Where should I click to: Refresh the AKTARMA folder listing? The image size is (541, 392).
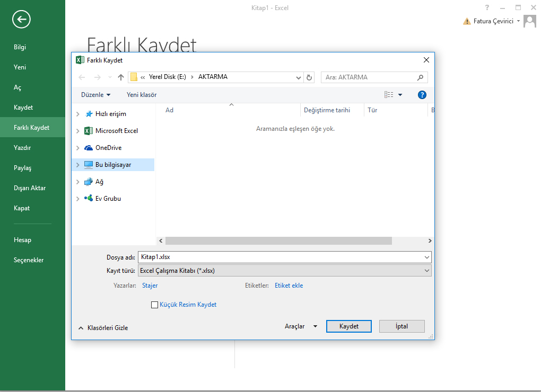[x=309, y=77]
